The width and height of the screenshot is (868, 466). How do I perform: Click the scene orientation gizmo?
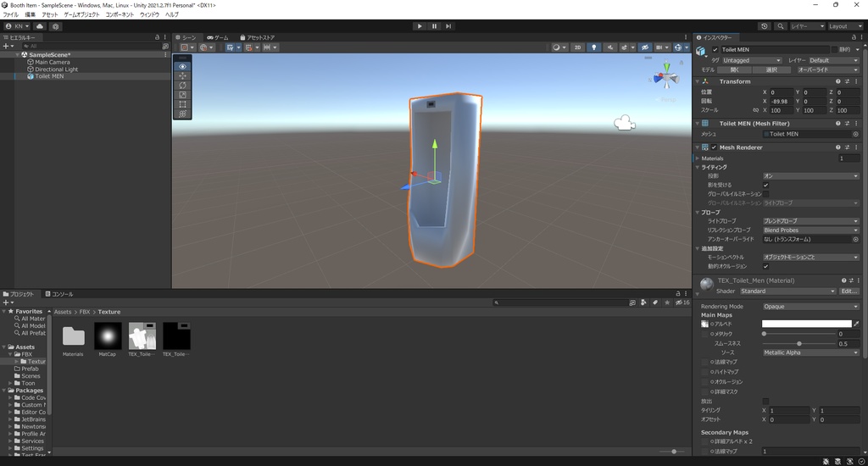point(666,78)
